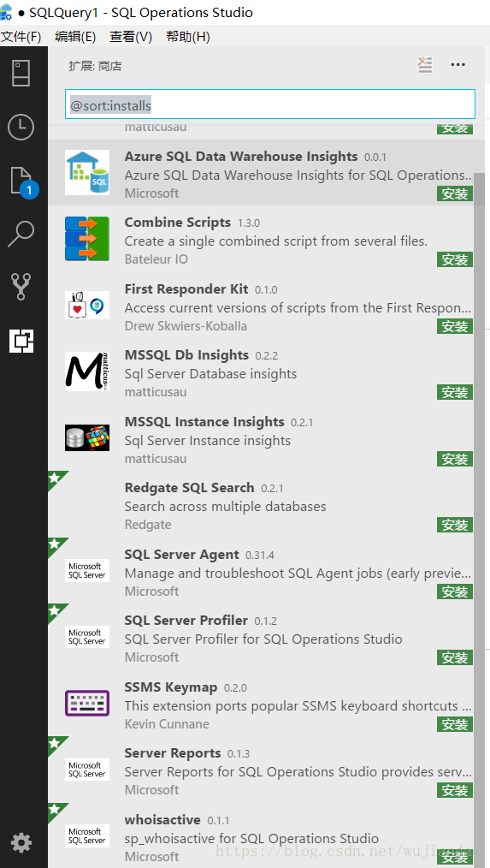Click Azure SQL Data Warehouse Insights icon
The width and height of the screenshot is (490, 868).
87,173
